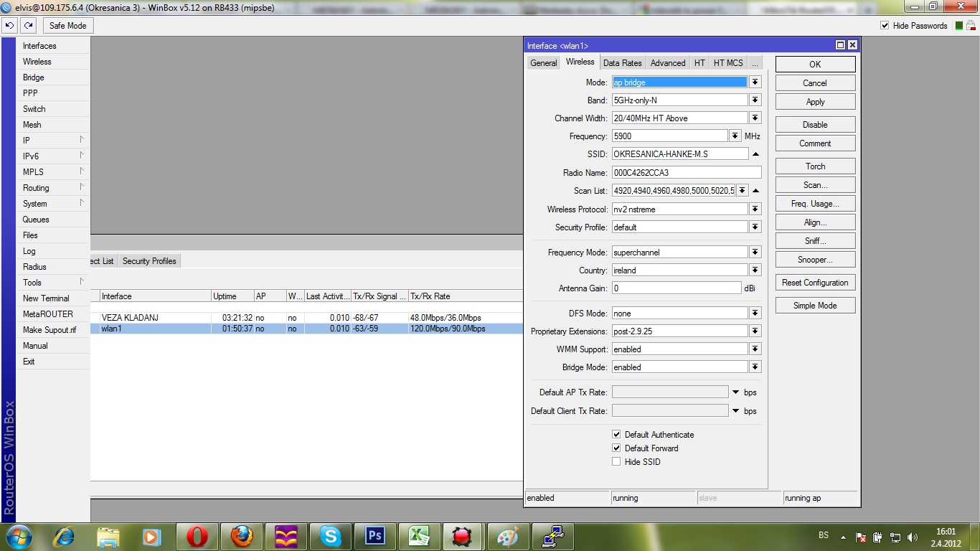Viewport: 980px width, 551px height.
Task: Enable the Hide SSID checkbox
Action: click(616, 462)
